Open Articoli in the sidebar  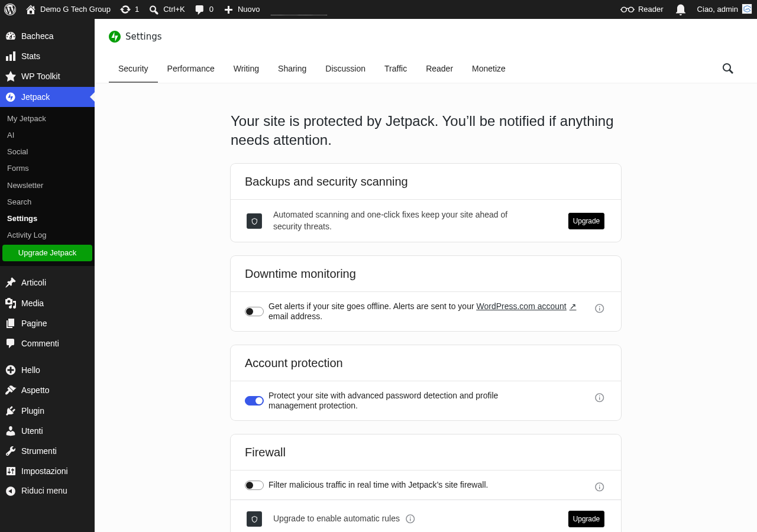point(47,283)
